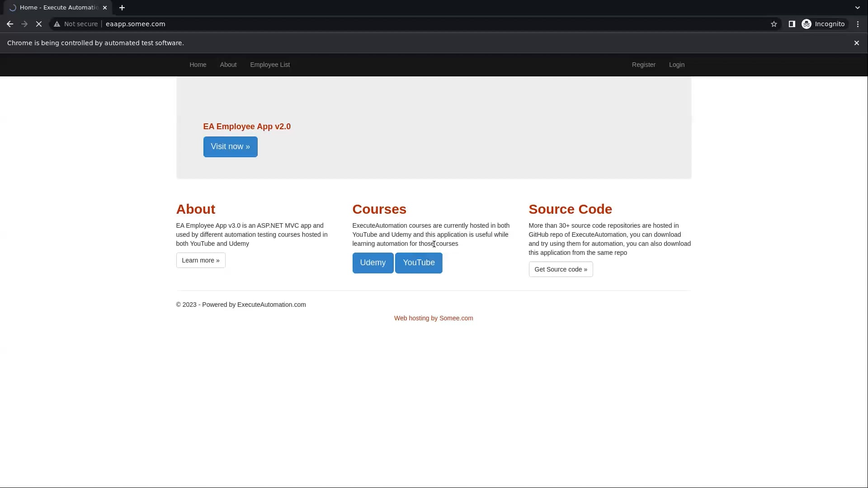Screen dimensions: 868x488
Task: Click the browser back arrow
Action: [10, 24]
